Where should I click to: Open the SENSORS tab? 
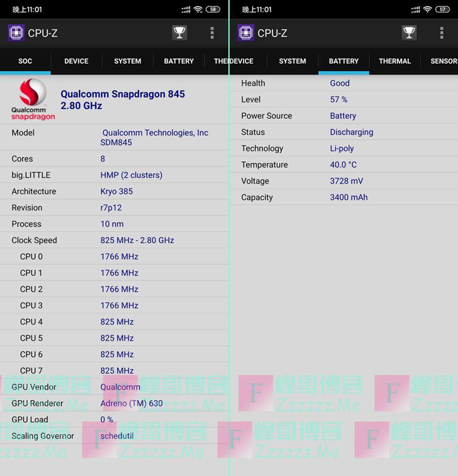tap(443, 61)
